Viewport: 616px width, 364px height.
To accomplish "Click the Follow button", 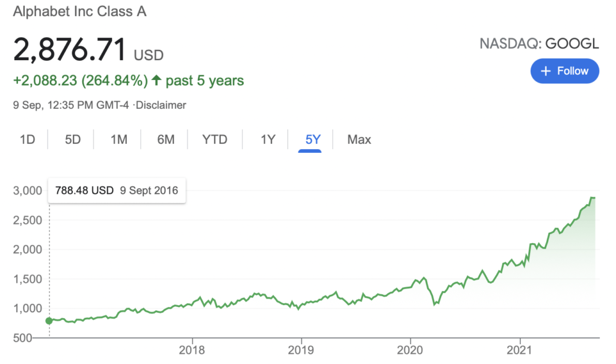I will pos(564,71).
